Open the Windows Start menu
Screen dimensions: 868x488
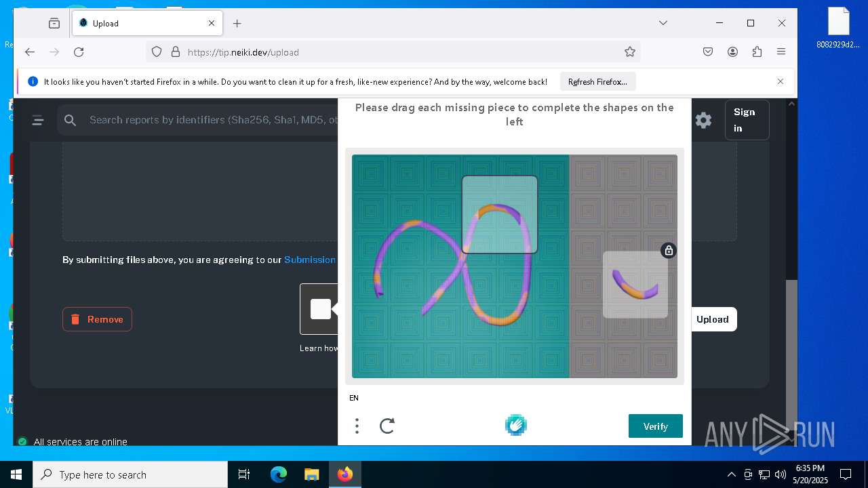16,474
